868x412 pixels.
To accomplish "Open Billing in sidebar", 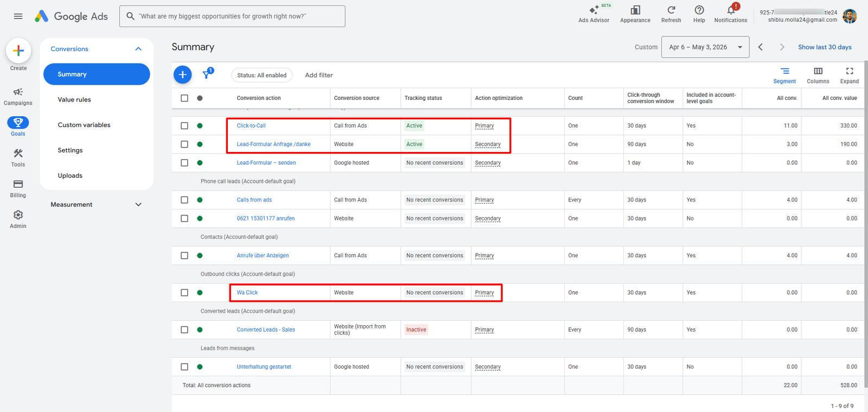I will coord(18,188).
